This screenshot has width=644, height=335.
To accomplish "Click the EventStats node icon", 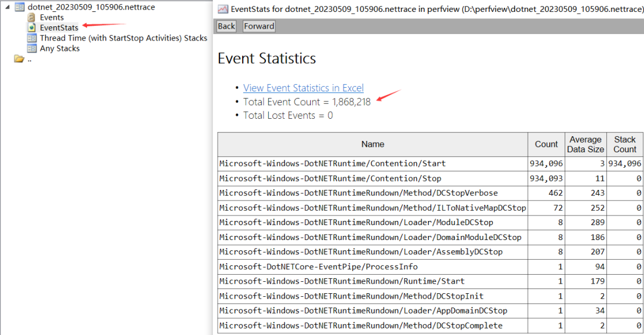I will pyautogui.click(x=32, y=27).
